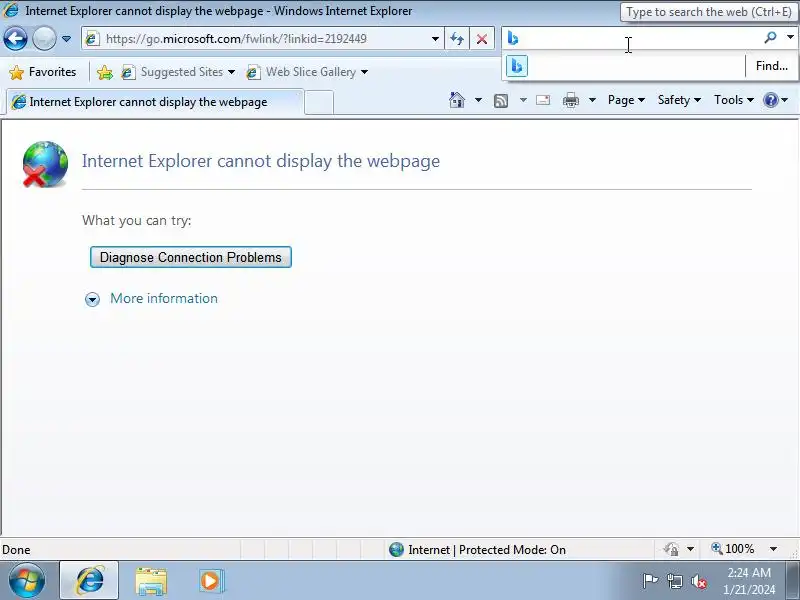The height and width of the screenshot is (600, 800).
Task: Open the Windows Start menu
Action: coord(27,581)
